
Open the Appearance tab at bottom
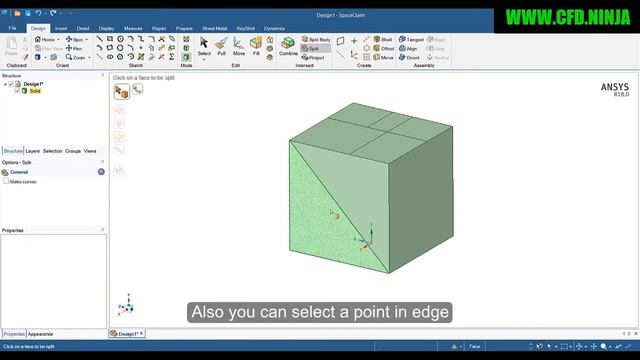[x=40, y=334]
